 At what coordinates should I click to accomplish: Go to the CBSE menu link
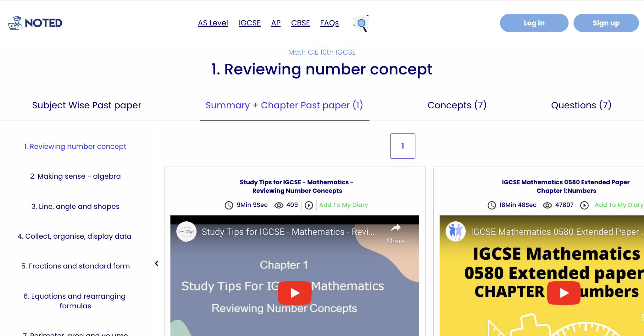point(300,23)
